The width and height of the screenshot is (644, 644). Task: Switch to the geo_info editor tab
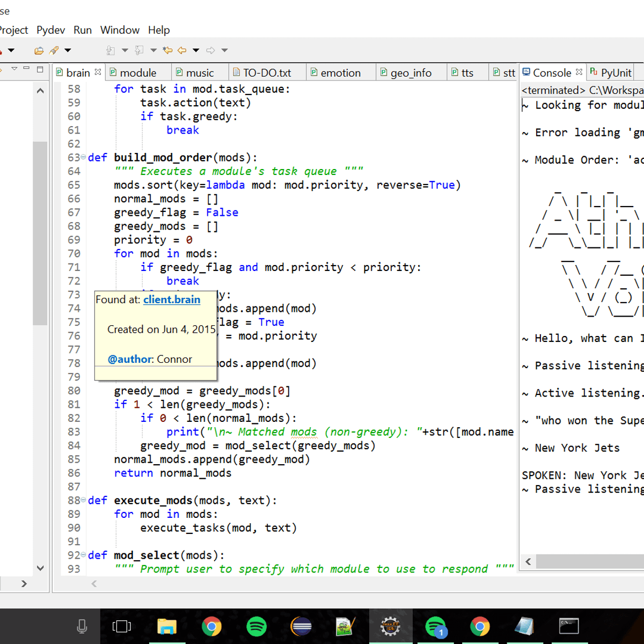(411, 72)
